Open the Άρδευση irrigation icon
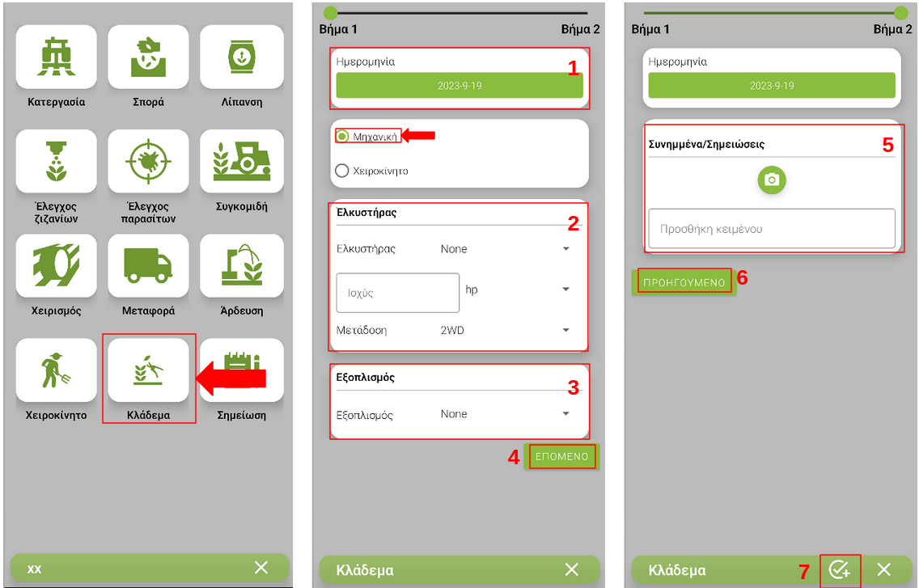 point(241,266)
